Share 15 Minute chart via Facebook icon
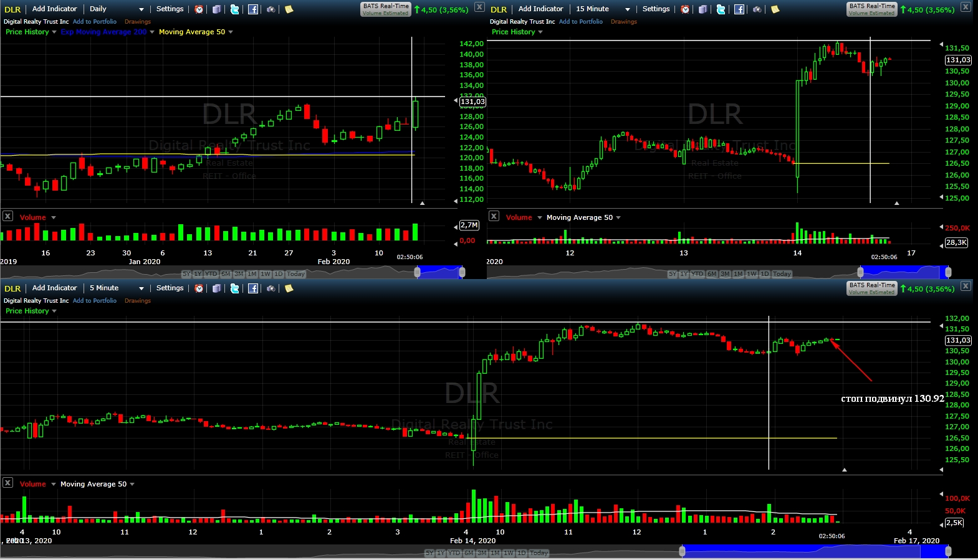 click(739, 9)
